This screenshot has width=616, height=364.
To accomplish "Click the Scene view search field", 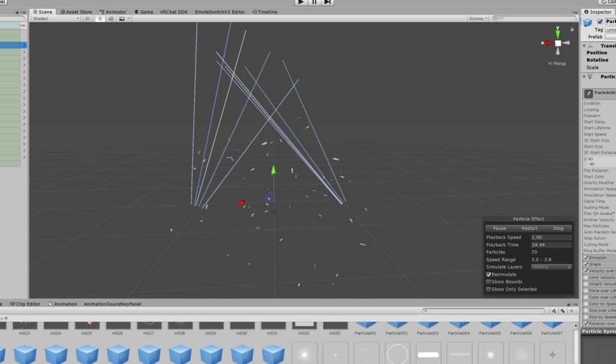I will pos(533,19).
